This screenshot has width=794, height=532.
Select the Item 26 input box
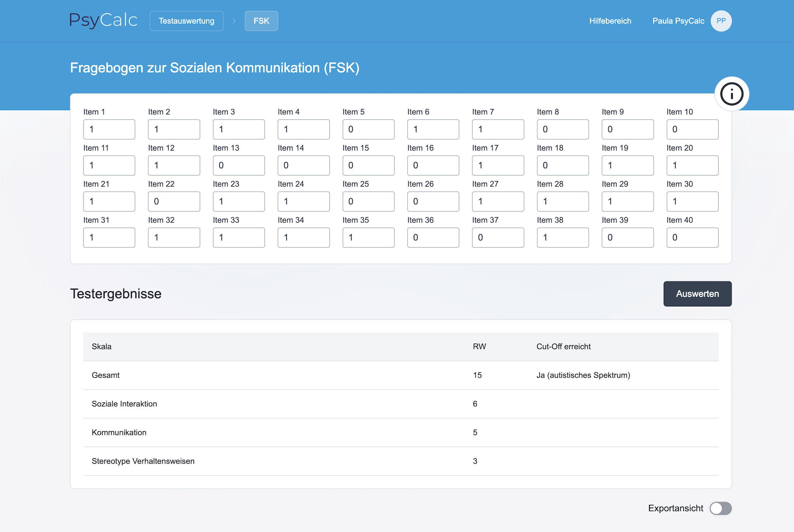coord(433,201)
